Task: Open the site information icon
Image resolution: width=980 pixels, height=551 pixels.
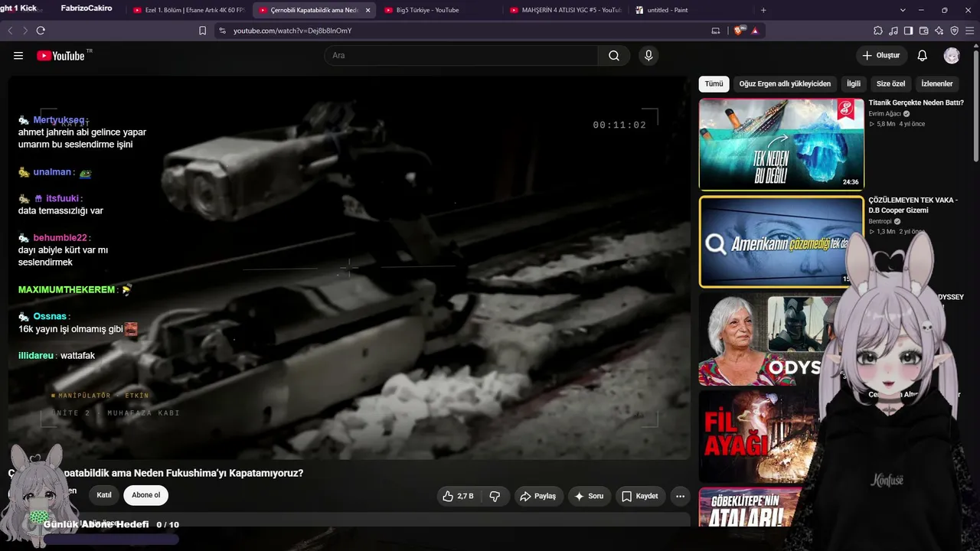Action: pos(222,31)
